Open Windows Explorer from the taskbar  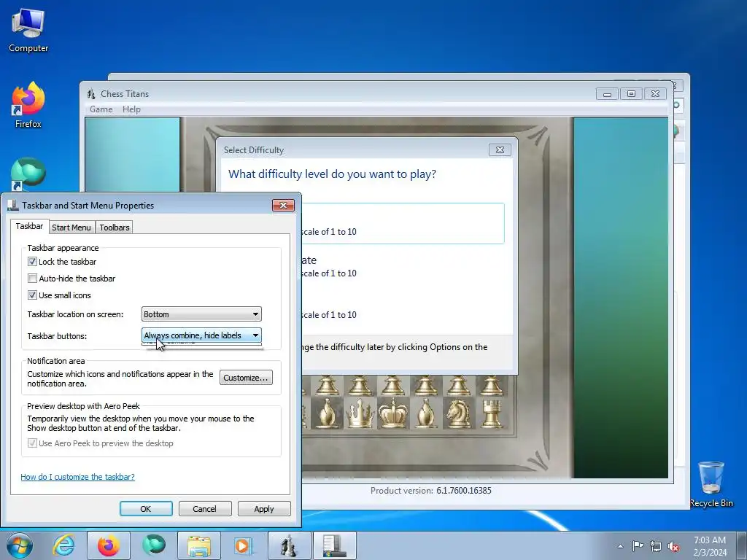[x=198, y=545]
